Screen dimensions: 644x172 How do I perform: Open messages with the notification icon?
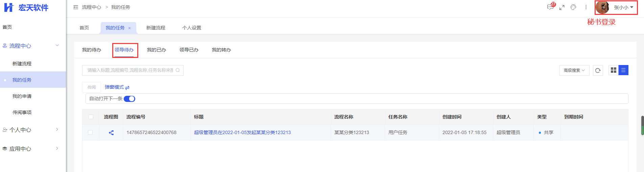point(550,7)
